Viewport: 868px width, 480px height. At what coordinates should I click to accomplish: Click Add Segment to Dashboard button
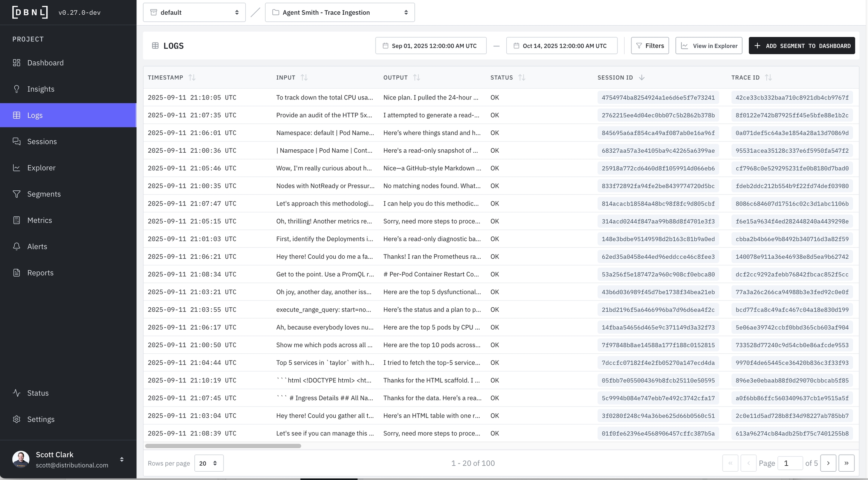(802, 46)
